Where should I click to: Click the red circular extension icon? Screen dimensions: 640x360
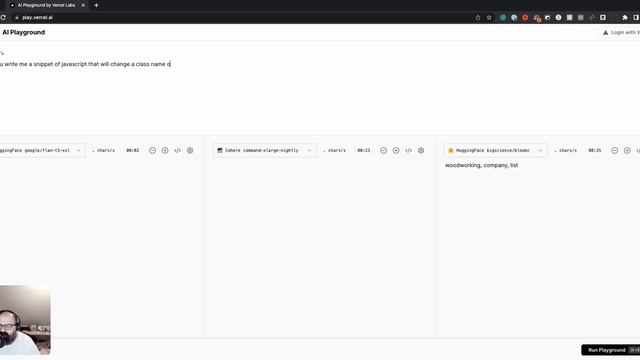[x=525, y=18]
